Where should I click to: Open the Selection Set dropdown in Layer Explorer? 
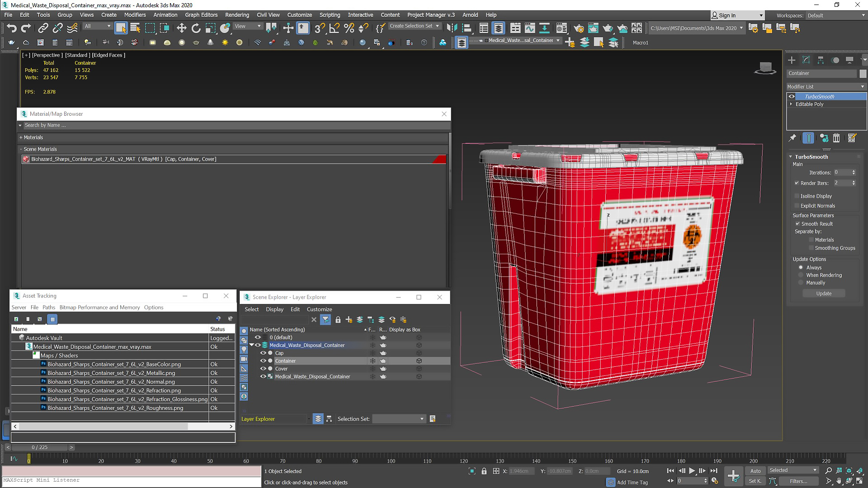coord(399,419)
